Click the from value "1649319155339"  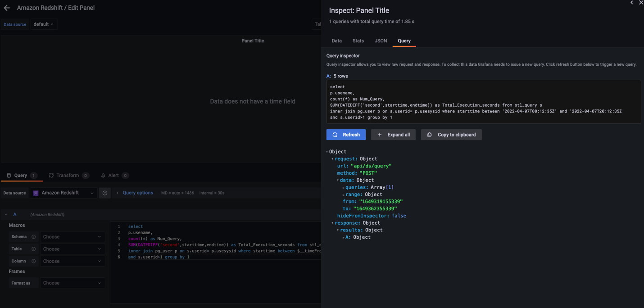click(381, 202)
